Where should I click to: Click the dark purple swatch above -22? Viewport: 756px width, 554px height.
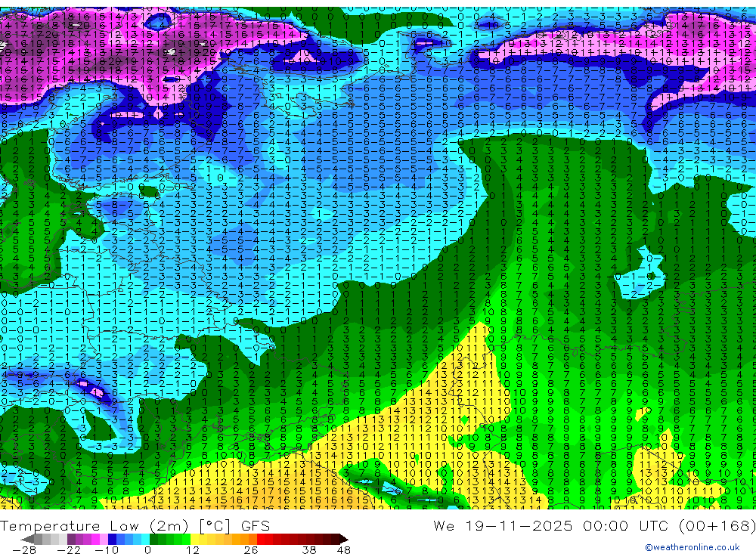pos(71,539)
